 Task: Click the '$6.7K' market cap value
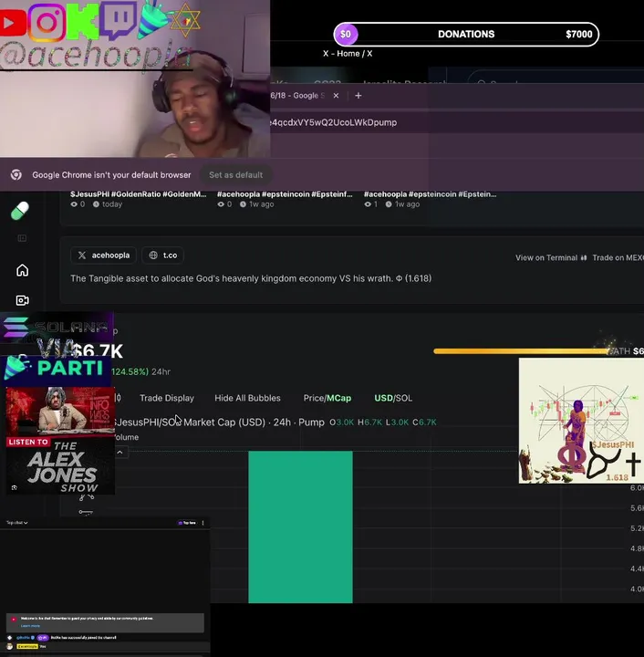point(99,351)
